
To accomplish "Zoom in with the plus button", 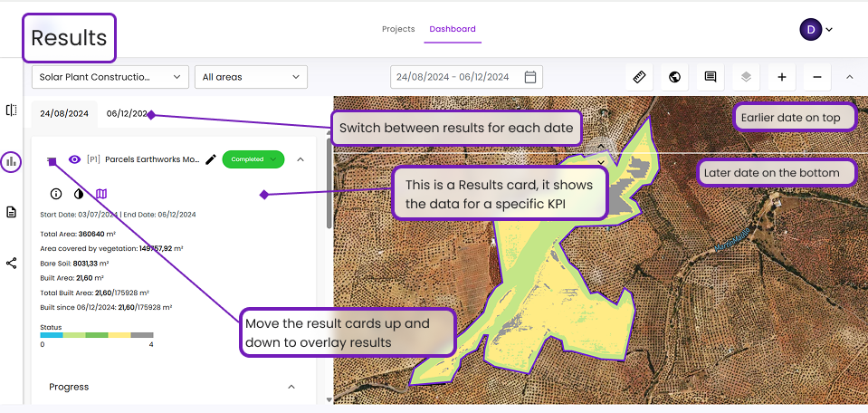I will 782,77.
